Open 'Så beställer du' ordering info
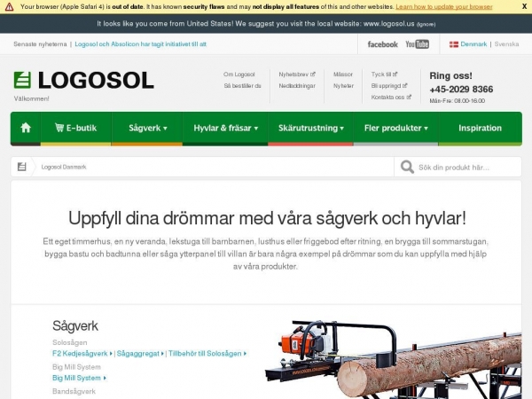Screen dimensions: 532x399 tap(242, 86)
